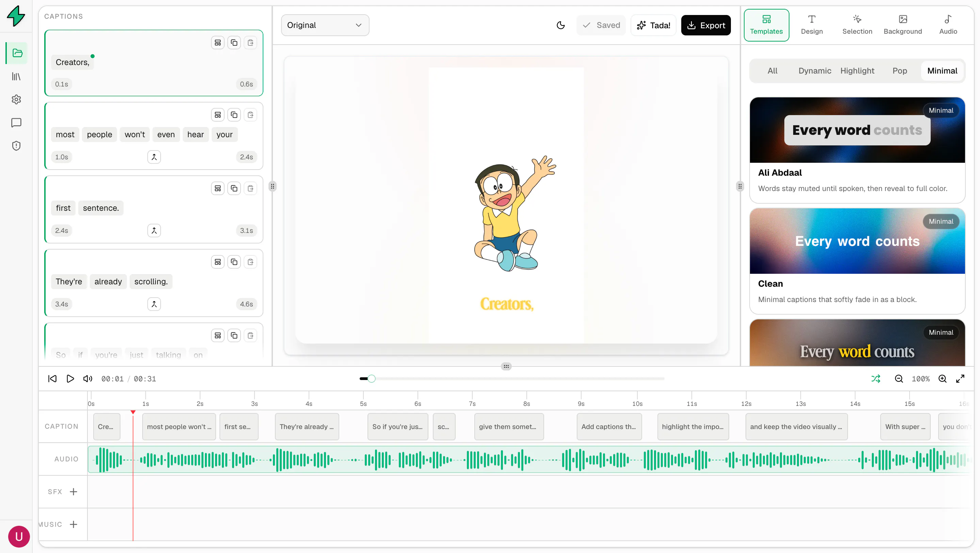Select 'highlight the impo...' timeline clip
Image resolution: width=980 pixels, height=553 pixels.
tap(693, 427)
